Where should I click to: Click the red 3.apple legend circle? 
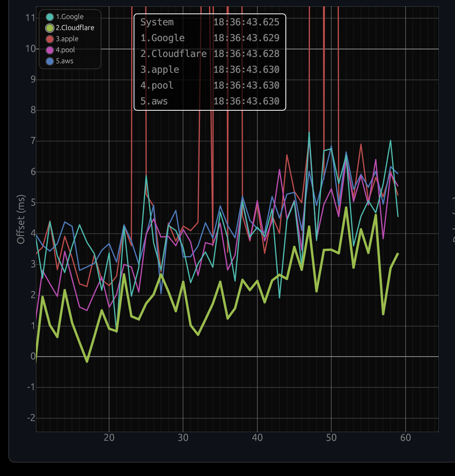pyautogui.click(x=50, y=39)
